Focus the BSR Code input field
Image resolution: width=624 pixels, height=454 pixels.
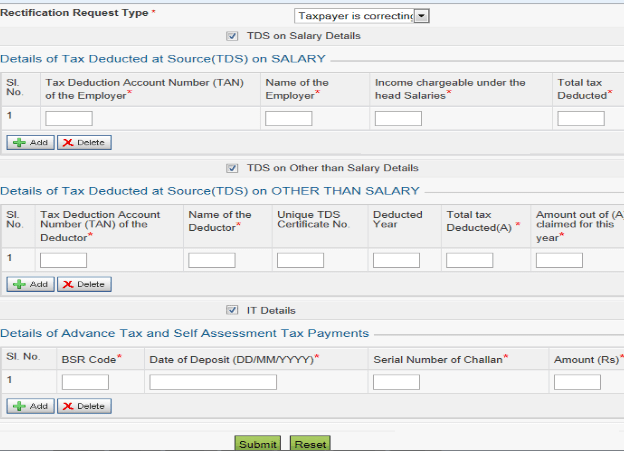85,382
